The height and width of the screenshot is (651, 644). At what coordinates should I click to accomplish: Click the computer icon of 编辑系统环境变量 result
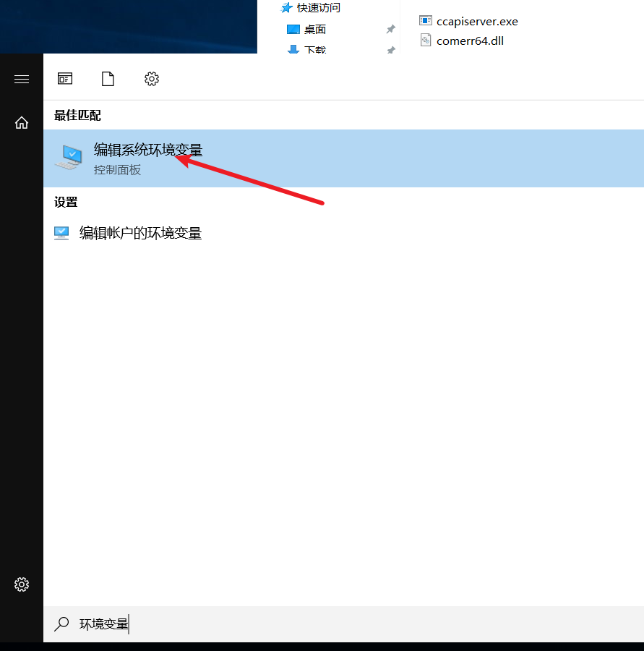tap(69, 158)
